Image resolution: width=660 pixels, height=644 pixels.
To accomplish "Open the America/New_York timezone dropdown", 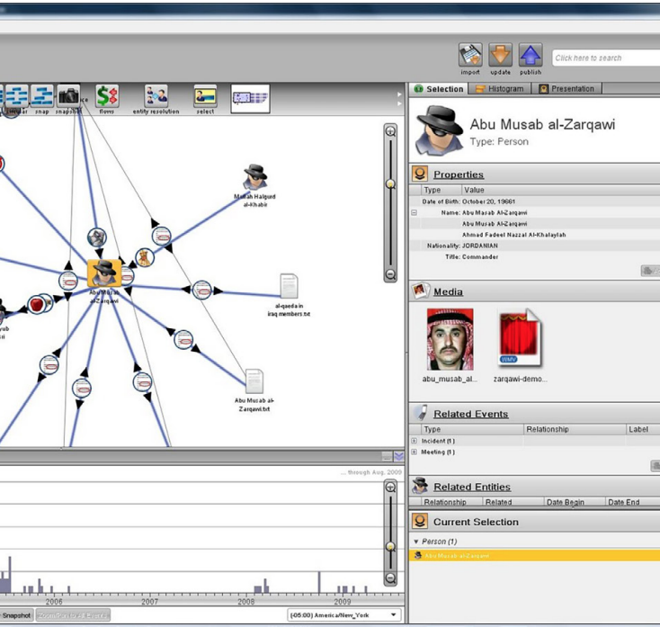I will tap(343, 615).
